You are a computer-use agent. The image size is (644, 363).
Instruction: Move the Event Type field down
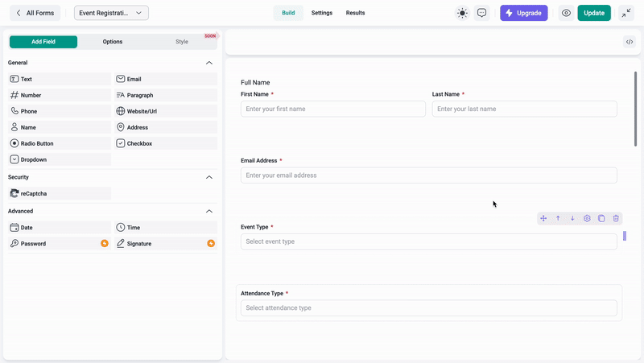click(572, 218)
